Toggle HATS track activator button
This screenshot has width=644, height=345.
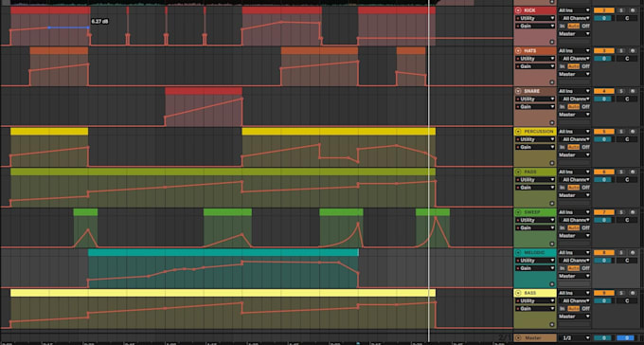click(x=604, y=50)
